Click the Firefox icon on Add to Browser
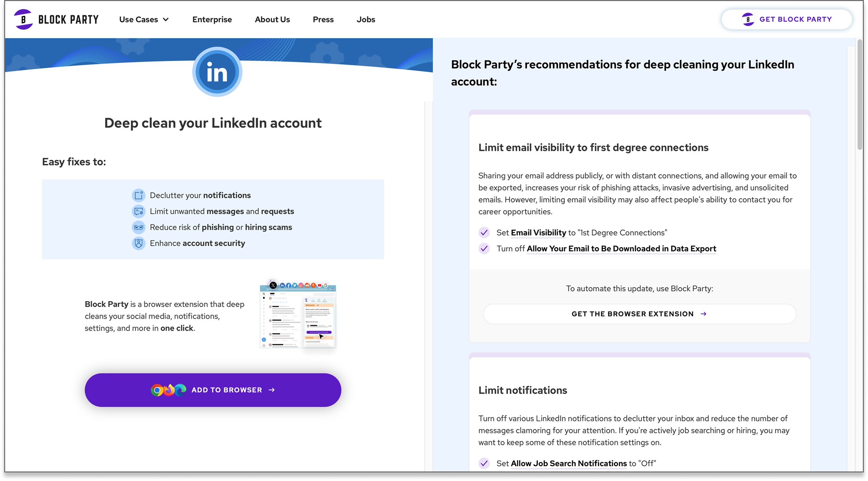The image size is (868, 481). pyautogui.click(x=169, y=390)
